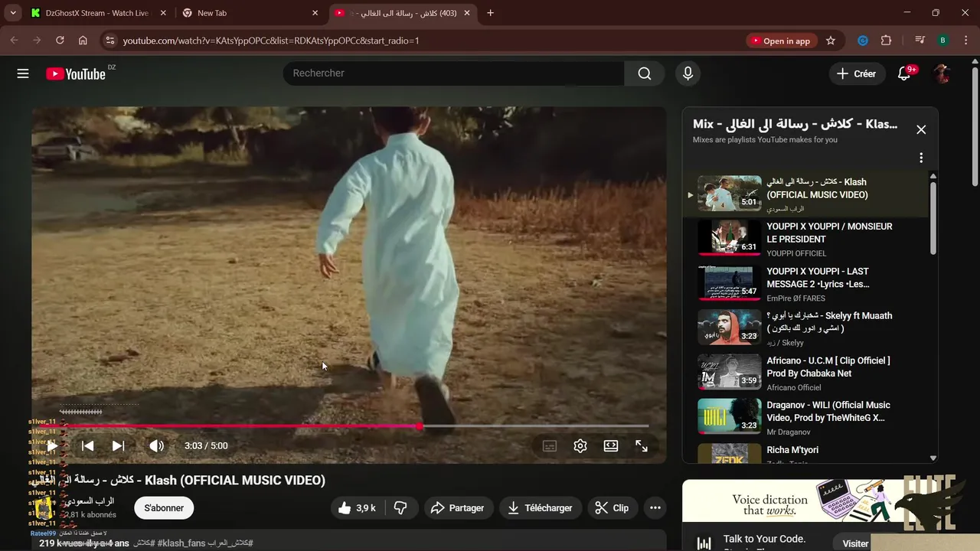This screenshot has width=980, height=551.
Task: Open YouTube notifications bell
Action: (x=904, y=73)
